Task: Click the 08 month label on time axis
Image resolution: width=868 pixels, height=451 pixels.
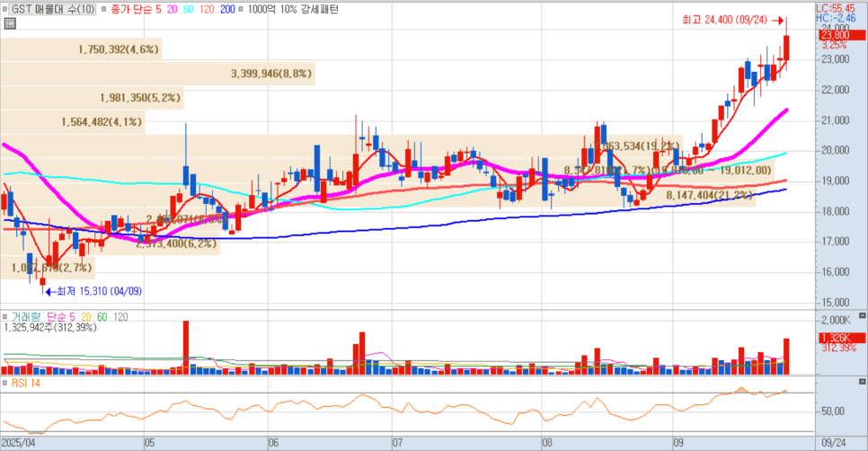Action: [547, 443]
